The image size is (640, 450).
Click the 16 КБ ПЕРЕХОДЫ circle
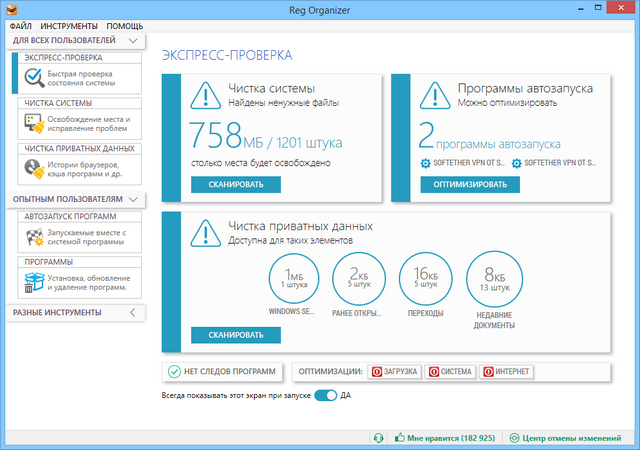[x=425, y=279]
